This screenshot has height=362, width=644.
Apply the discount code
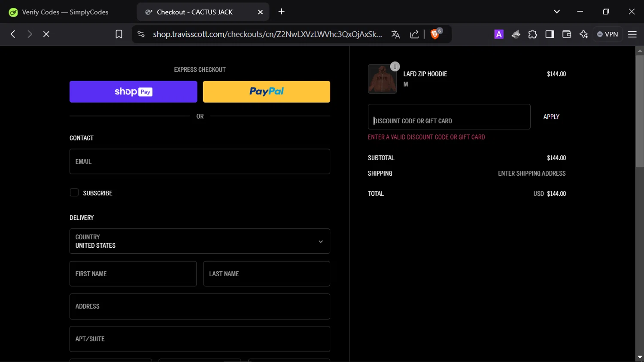(551, 117)
